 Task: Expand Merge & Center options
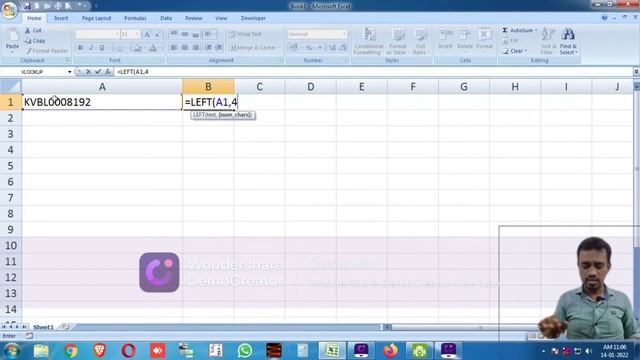(x=279, y=48)
